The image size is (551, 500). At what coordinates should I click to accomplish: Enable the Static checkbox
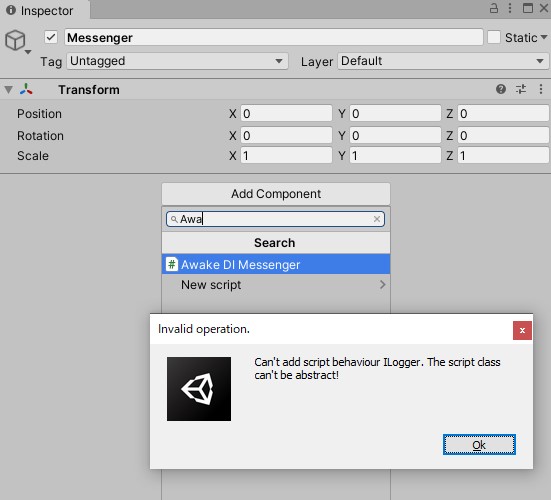494,37
